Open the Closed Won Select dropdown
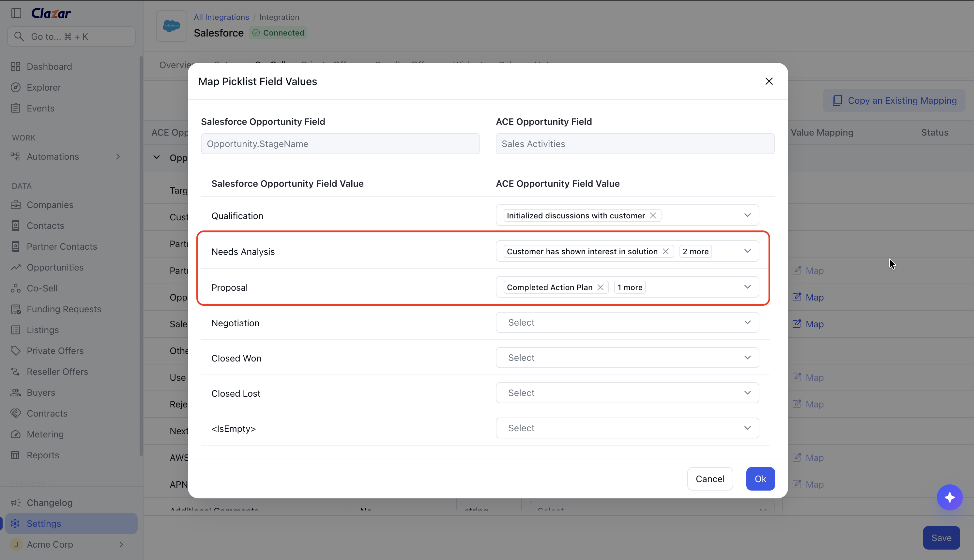The width and height of the screenshot is (974, 560). [x=627, y=358]
